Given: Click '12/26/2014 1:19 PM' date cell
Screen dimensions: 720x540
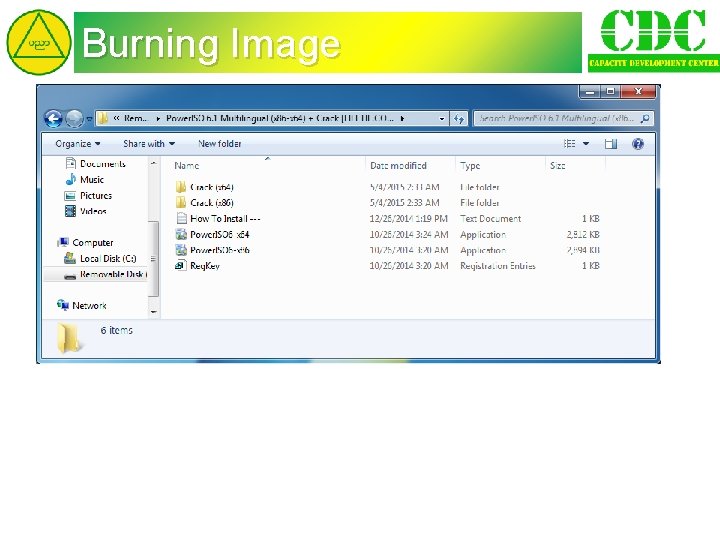Looking at the screenshot, I should tap(409, 219).
